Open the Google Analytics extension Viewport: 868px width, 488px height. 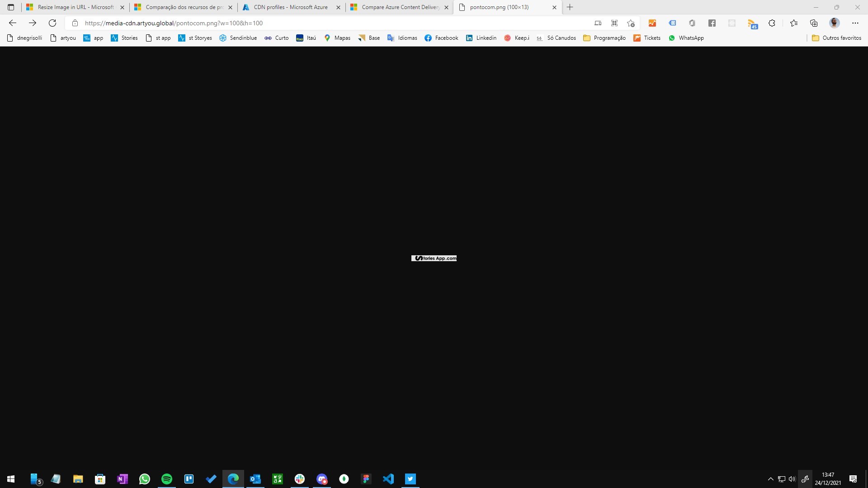point(652,23)
